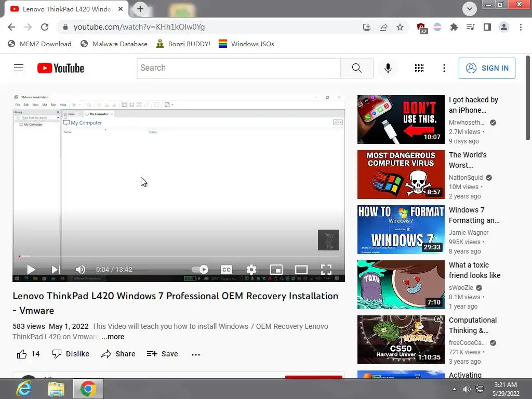Open 'I got hacked by an iPhone' thumbnail
The width and height of the screenshot is (532, 399).
pyautogui.click(x=401, y=119)
